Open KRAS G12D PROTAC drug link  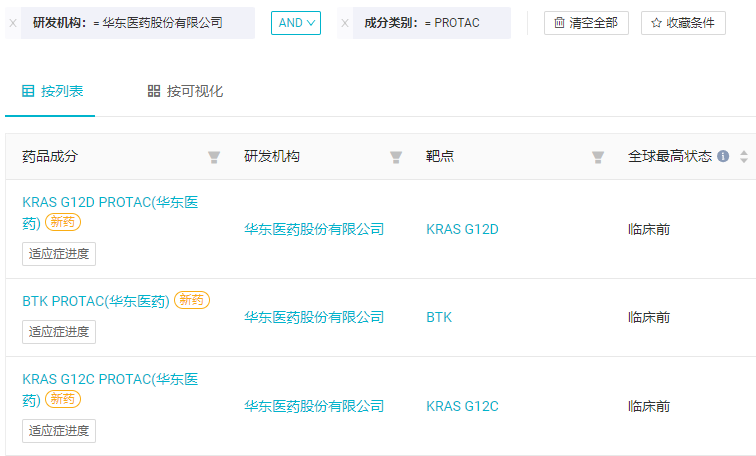pyautogui.click(x=110, y=212)
